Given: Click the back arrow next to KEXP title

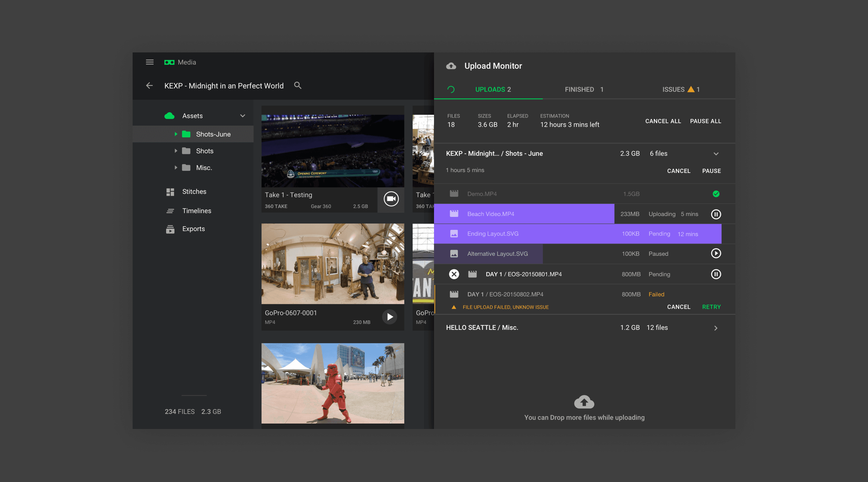Looking at the screenshot, I should (149, 86).
